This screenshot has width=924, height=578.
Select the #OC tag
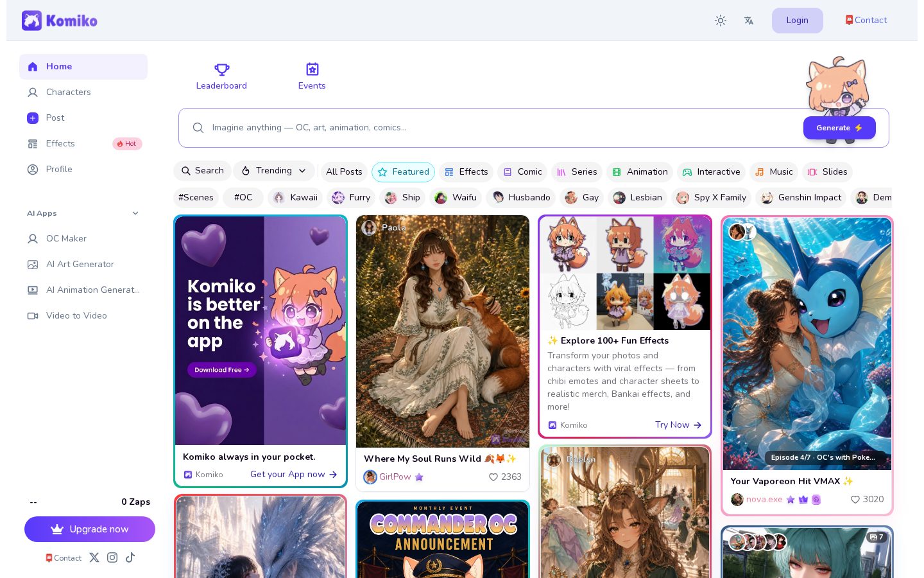click(x=243, y=198)
